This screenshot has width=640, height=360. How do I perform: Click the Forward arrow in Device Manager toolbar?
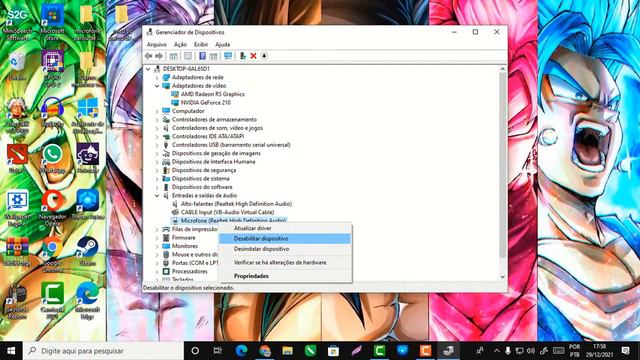pos(159,56)
